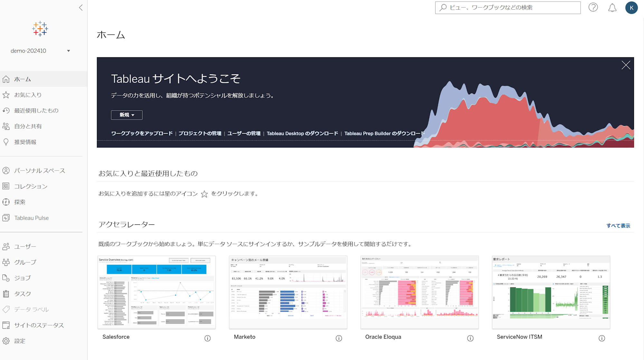Image resolution: width=644 pixels, height=360 pixels.
Task: Open notifications via the bell icon
Action: (612, 7)
